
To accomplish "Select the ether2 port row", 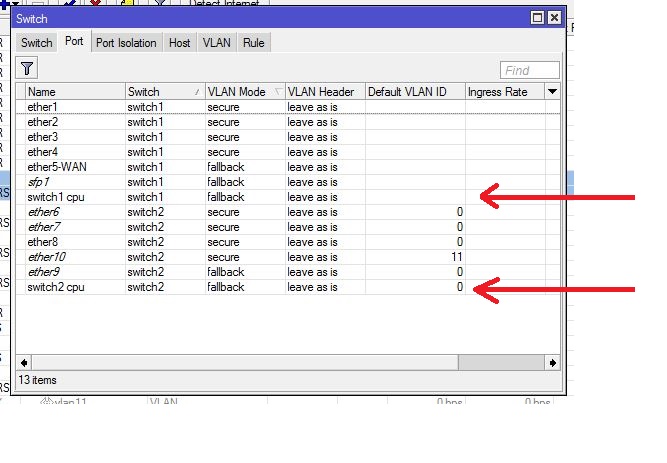I will [x=288, y=122].
